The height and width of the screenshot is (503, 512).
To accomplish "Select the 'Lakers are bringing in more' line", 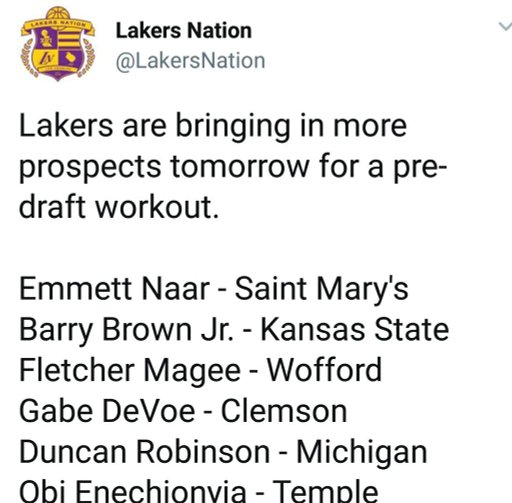I will click(213, 127).
